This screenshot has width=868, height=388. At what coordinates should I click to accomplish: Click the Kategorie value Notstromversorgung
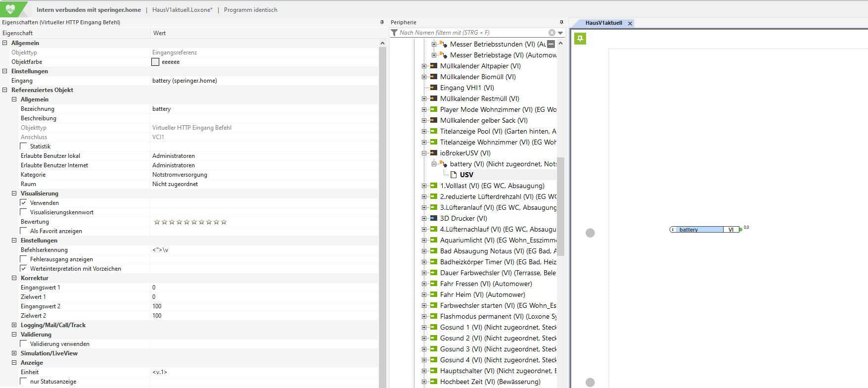[180, 175]
